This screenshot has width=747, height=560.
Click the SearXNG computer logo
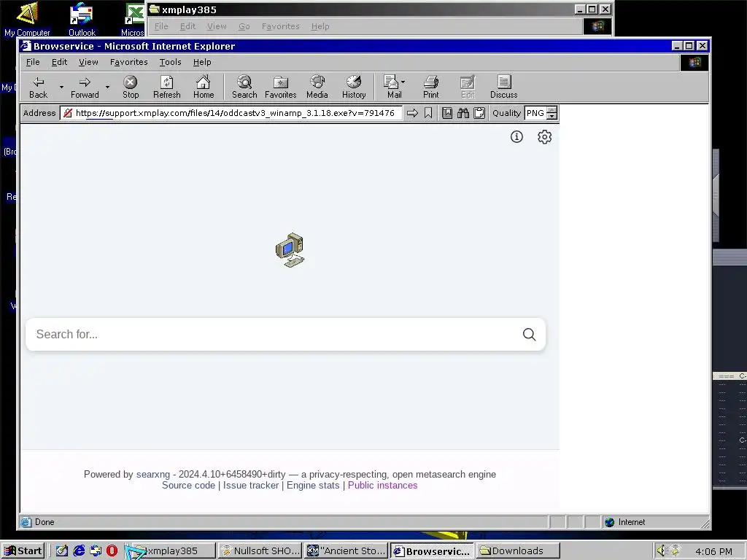pos(290,250)
